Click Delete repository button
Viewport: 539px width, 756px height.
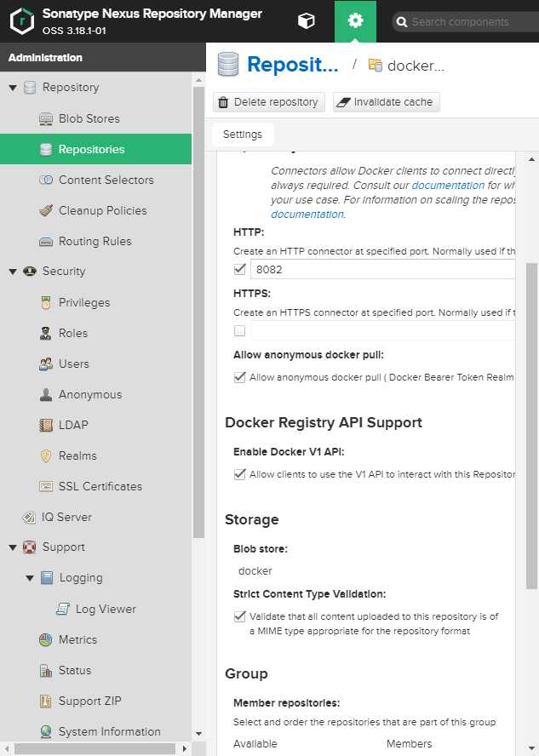point(269,102)
